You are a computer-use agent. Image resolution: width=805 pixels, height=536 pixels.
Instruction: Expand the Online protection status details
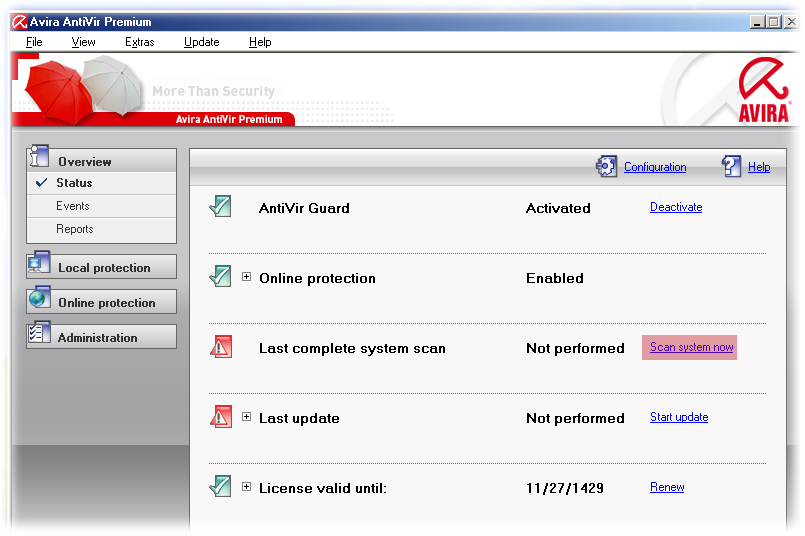coord(246,277)
